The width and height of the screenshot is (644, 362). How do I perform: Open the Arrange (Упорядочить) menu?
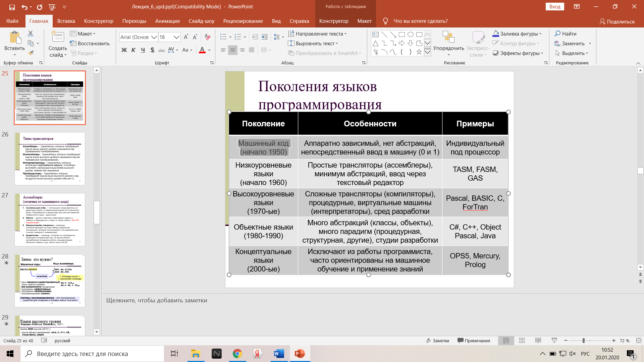tap(448, 44)
